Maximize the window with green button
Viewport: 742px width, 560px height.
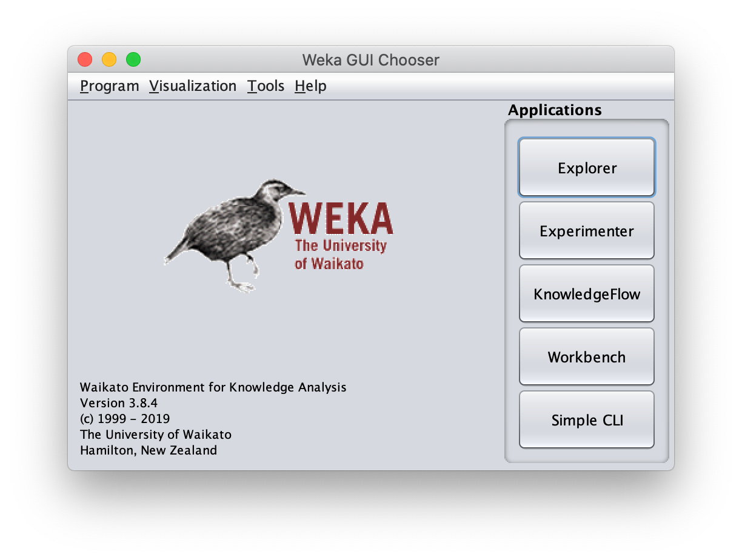pos(133,59)
